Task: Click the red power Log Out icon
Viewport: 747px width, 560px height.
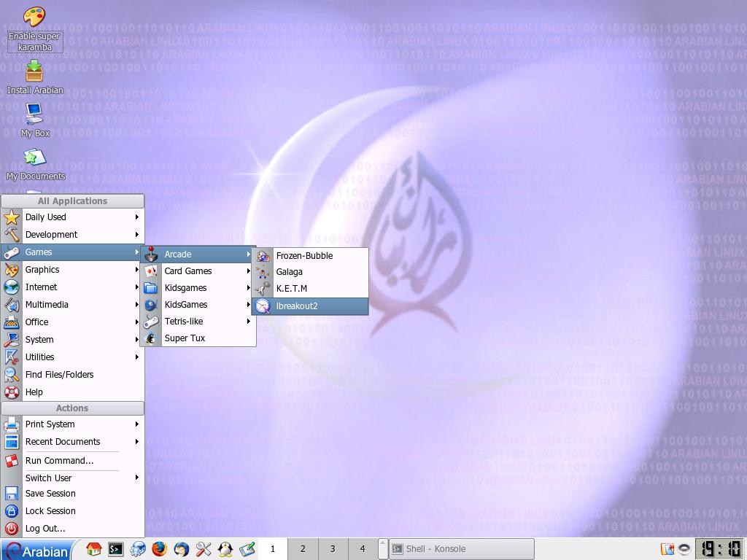Action: [x=12, y=529]
